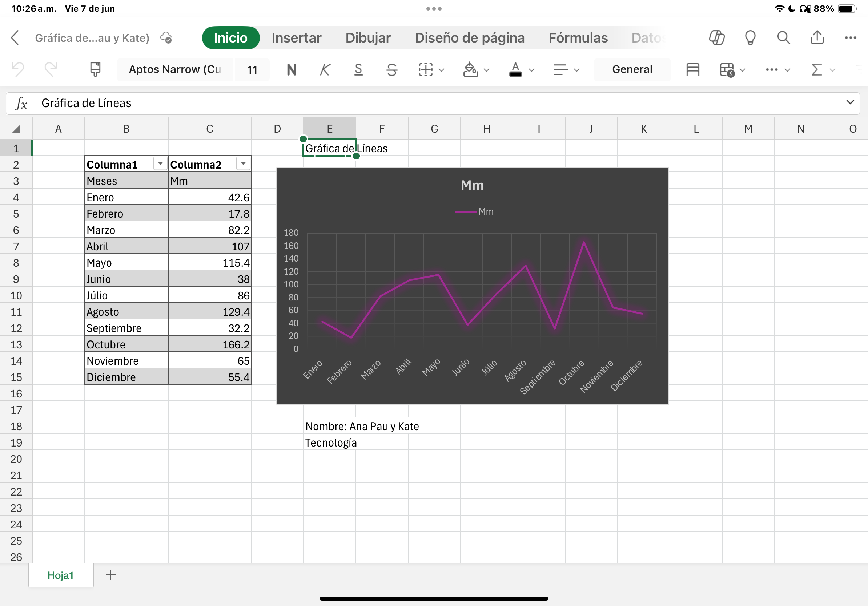Viewport: 868px width, 606px height.
Task: Click the format painter brush icon
Action: click(95, 69)
